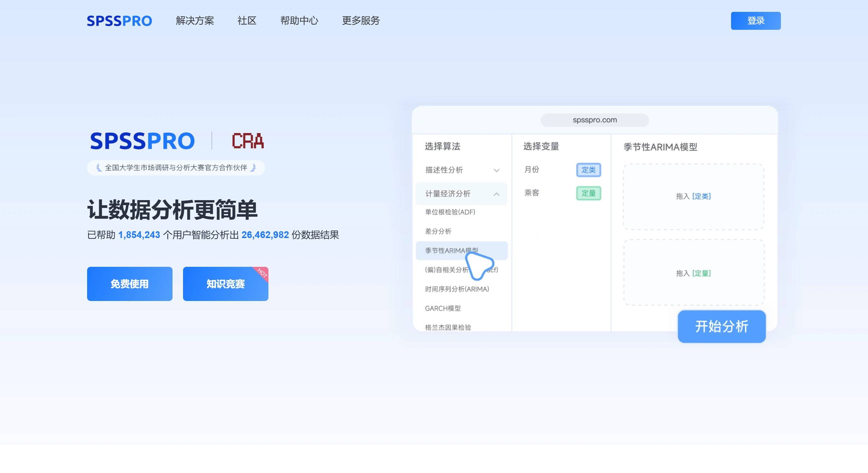868x473 pixels.
Task: Click the 开始分析 button
Action: pyautogui.click(x=722, y=326)
